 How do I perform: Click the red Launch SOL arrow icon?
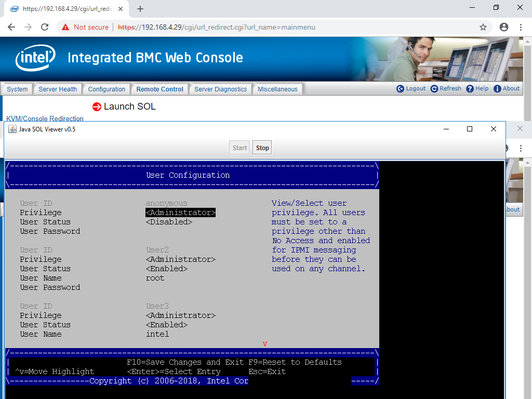[x=97, y=107]
